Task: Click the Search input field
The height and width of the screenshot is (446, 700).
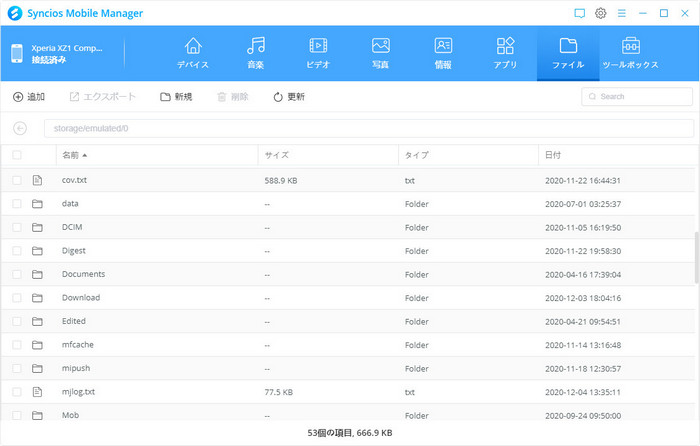Action: tap(637, 96)
